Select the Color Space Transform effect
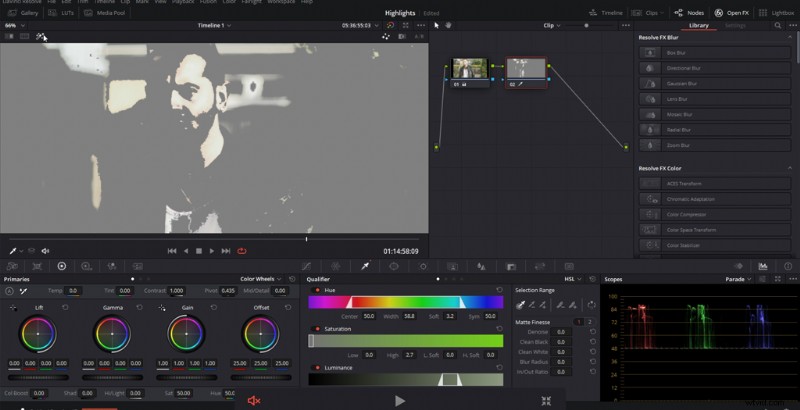 (x=714, y=230)
